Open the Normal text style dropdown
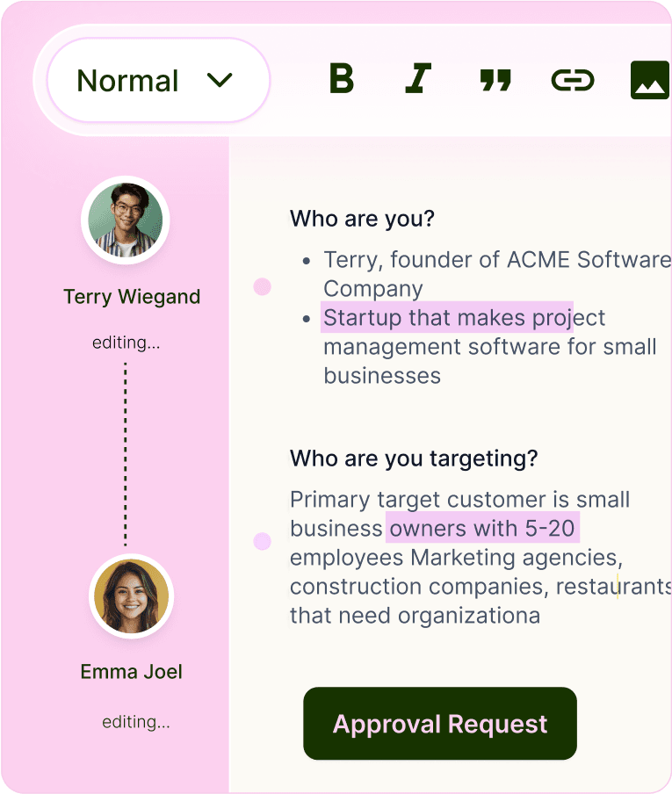This screenshot has height=794, width=672. pos(158,80)
